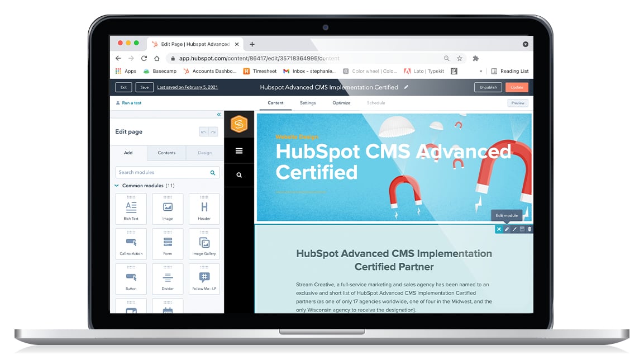Viewport: 644px width, 364px height.
Task: Add a Rich Text module
Action: pos(131,209)
